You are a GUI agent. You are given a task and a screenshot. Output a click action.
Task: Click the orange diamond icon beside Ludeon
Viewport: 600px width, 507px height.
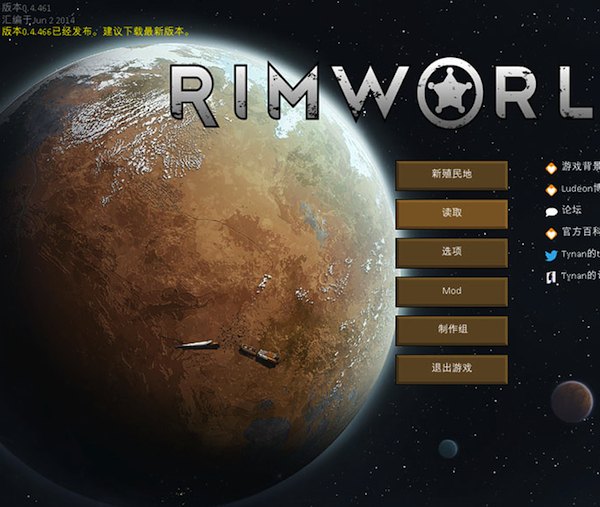click(551, 189)
